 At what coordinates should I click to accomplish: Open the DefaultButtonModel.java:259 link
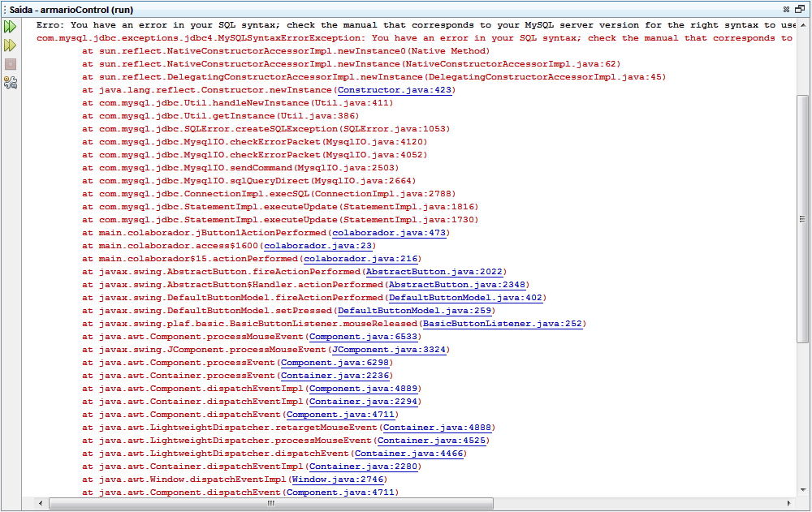click(414, 311)
